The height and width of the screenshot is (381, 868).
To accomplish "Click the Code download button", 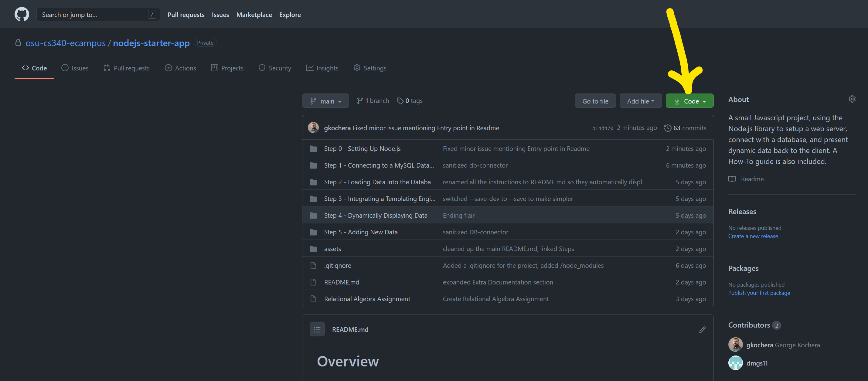I will tap(690, 101).
